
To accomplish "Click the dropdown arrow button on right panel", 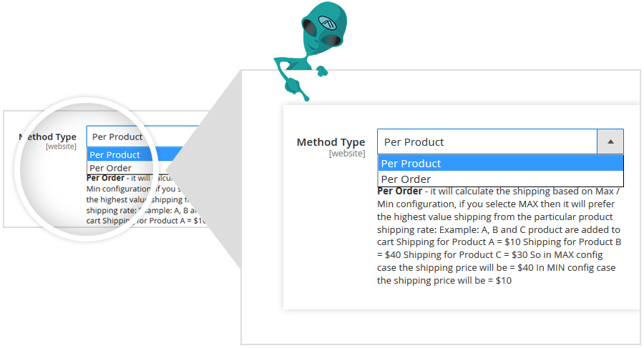I will pyautogui.click(x=610, y=141).
